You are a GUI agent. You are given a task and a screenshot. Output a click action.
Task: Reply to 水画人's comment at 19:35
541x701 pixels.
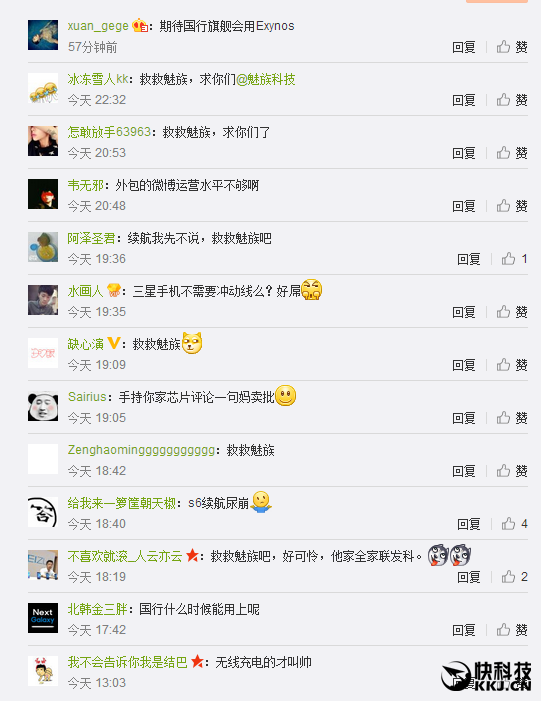point(464,312)
